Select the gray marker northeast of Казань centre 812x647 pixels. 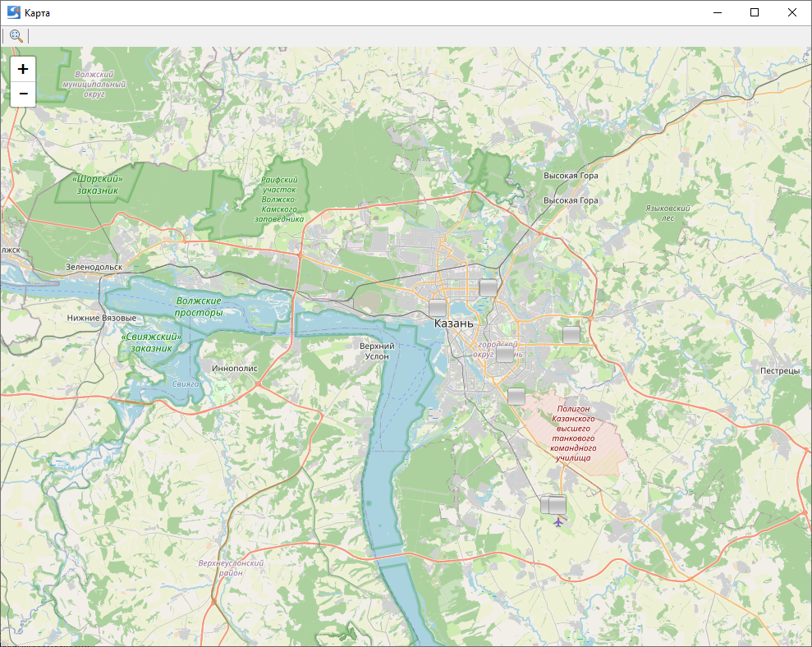tap(488, 287)
